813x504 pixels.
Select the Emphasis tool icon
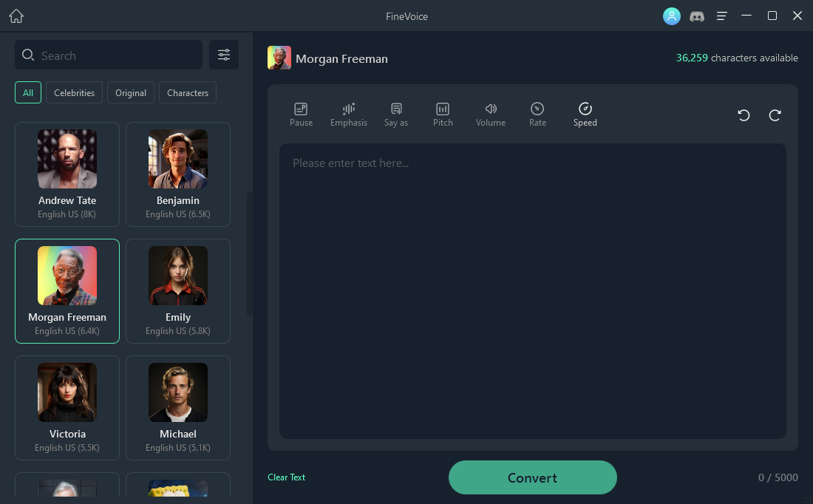(x=349, y=109)
